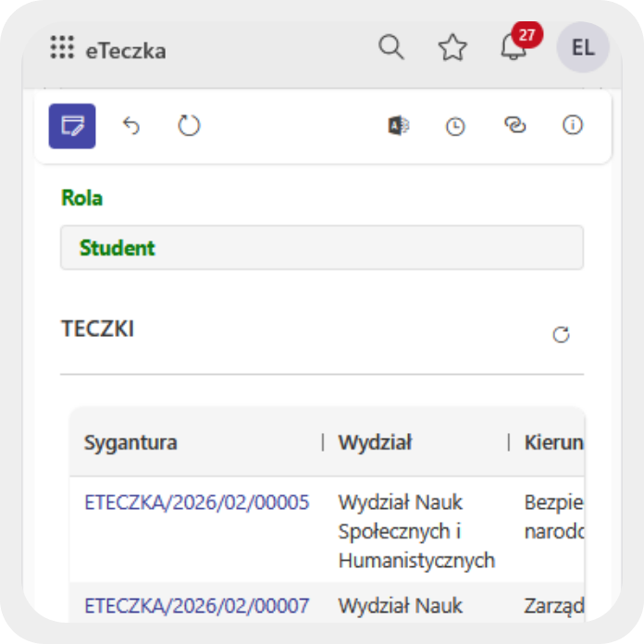Click the circular reload icon in toolbar
Screen dimensions: 644x644
189,126
